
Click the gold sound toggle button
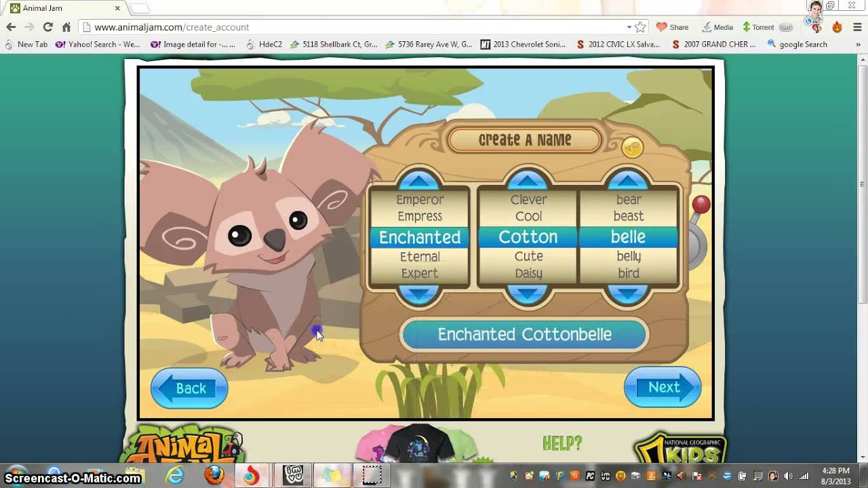[x=632, y=148]
